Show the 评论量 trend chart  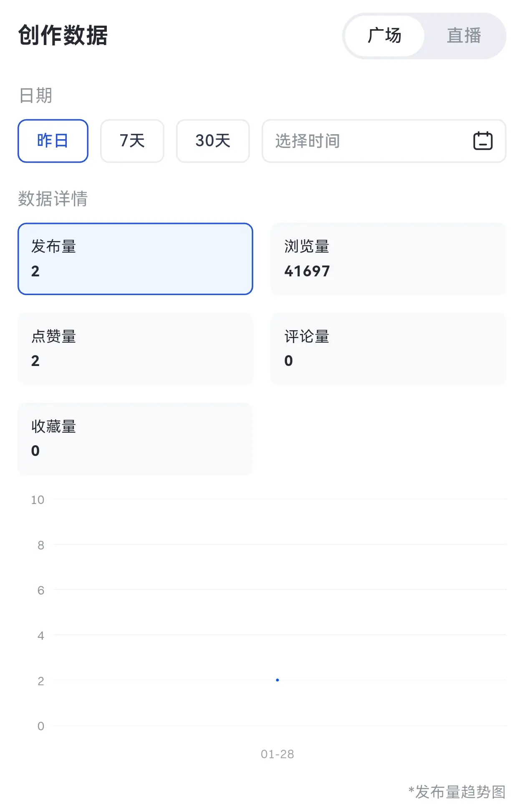388,348
